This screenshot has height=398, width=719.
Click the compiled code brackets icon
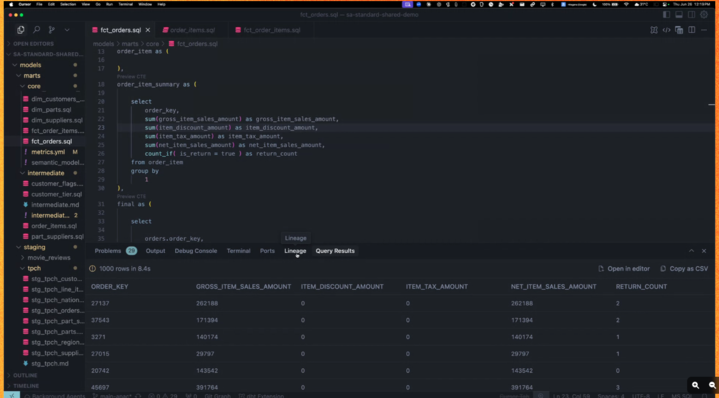pyautogui.click(x=666, y=30)
